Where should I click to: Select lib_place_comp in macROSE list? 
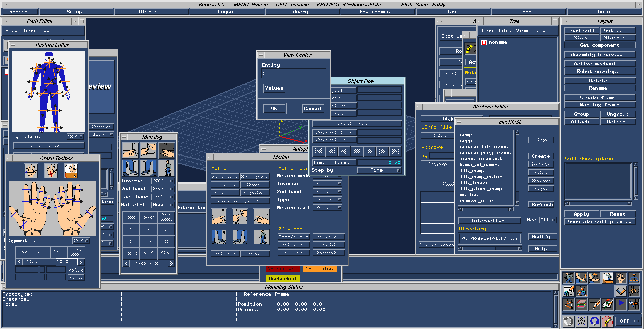coord(481,189)
